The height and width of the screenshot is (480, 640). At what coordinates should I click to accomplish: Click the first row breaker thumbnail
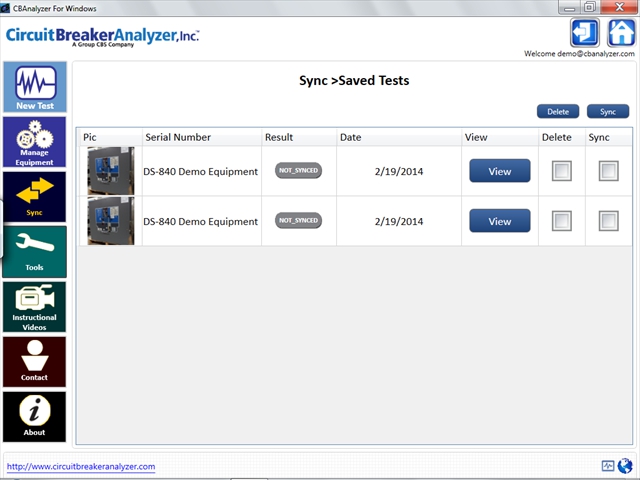coord(111,171)
